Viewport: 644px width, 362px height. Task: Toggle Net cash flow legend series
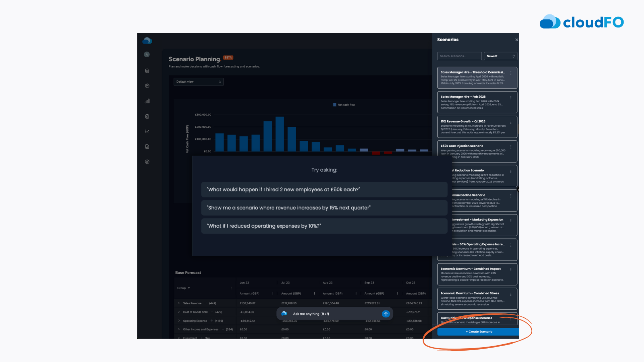click(344, 105)
